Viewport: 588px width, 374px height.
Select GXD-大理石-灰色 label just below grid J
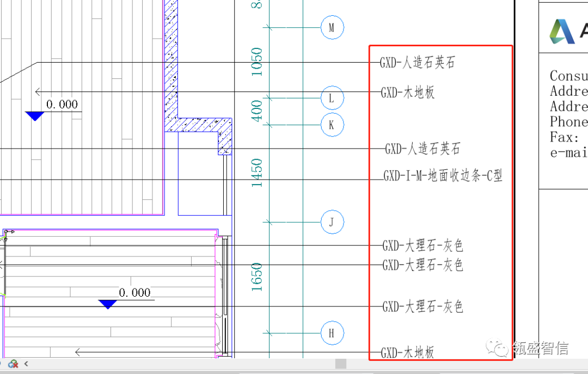pos(422,246)
